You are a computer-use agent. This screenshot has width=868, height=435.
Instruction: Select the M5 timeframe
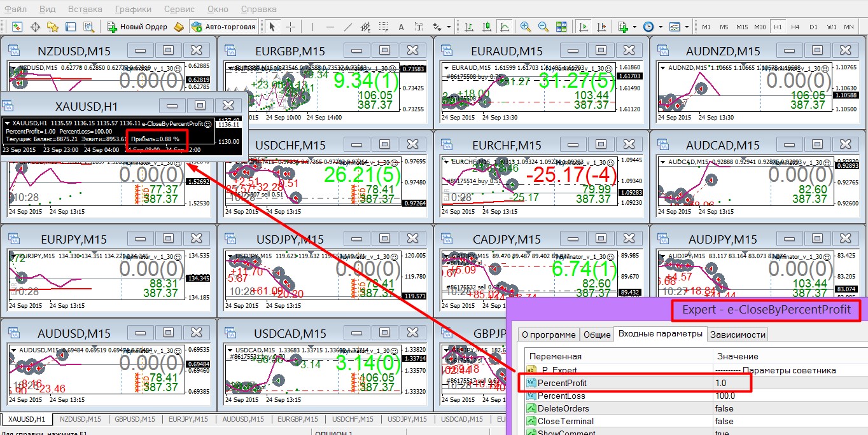point(724,27)
